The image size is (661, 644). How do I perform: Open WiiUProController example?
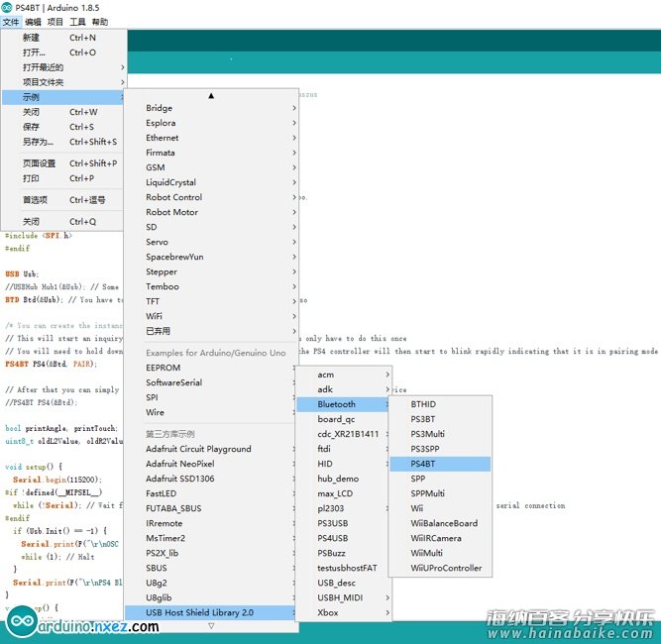point(440,568)
